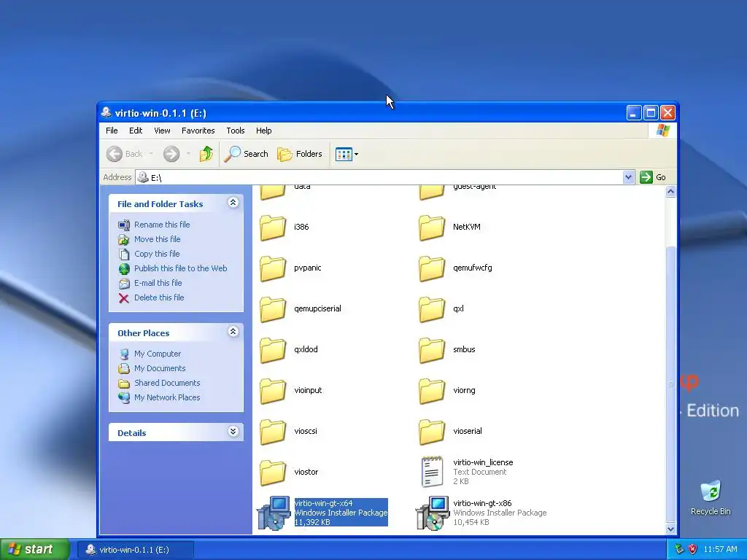Click the 'virtio-win_license' file name text
The width and height of the screenshot is (747, 560).
(x=483, y=462)
